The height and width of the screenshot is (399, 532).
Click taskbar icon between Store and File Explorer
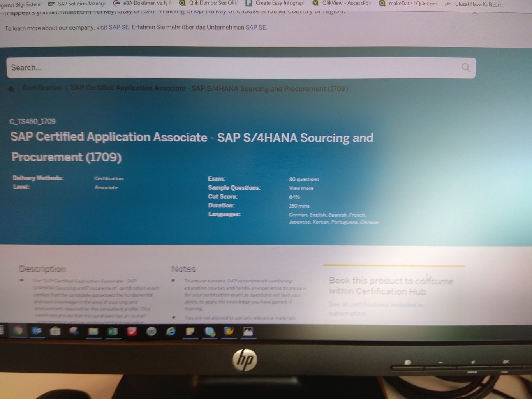(74, 331)
